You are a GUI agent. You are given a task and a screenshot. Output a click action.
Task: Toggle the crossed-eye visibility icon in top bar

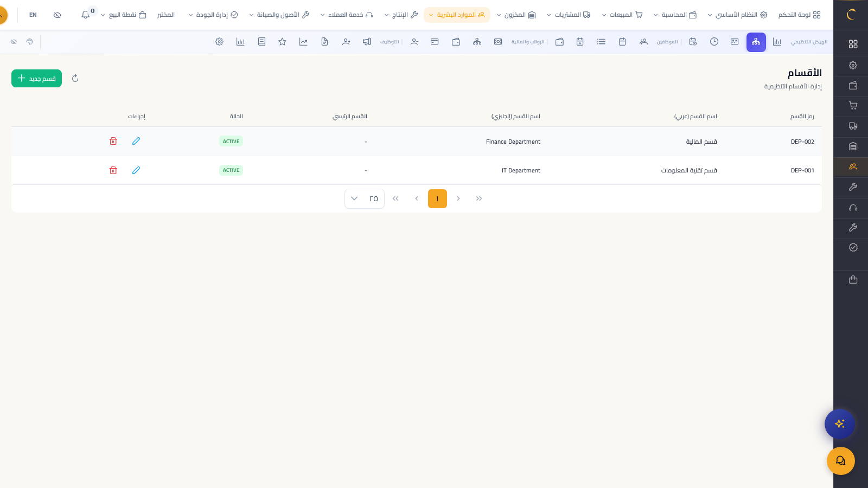[58, 15]
